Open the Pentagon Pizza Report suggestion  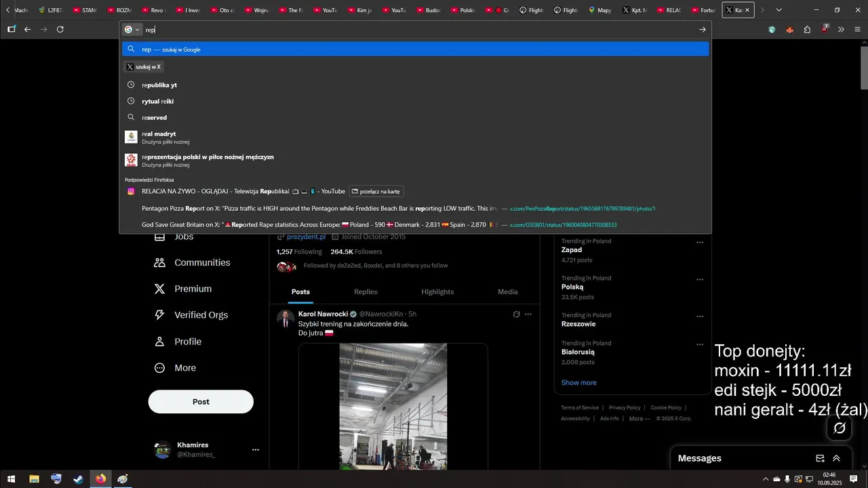(x=415, y=209)
